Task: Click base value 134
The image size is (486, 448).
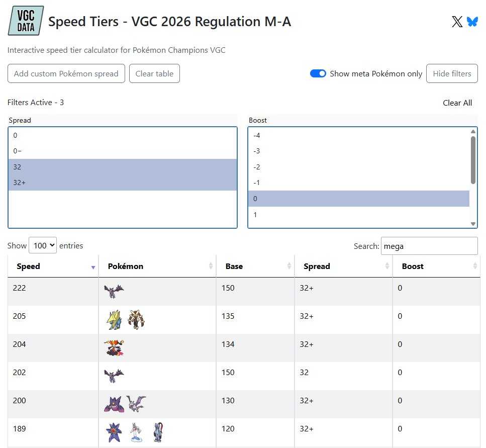Action: coord(228,344)
